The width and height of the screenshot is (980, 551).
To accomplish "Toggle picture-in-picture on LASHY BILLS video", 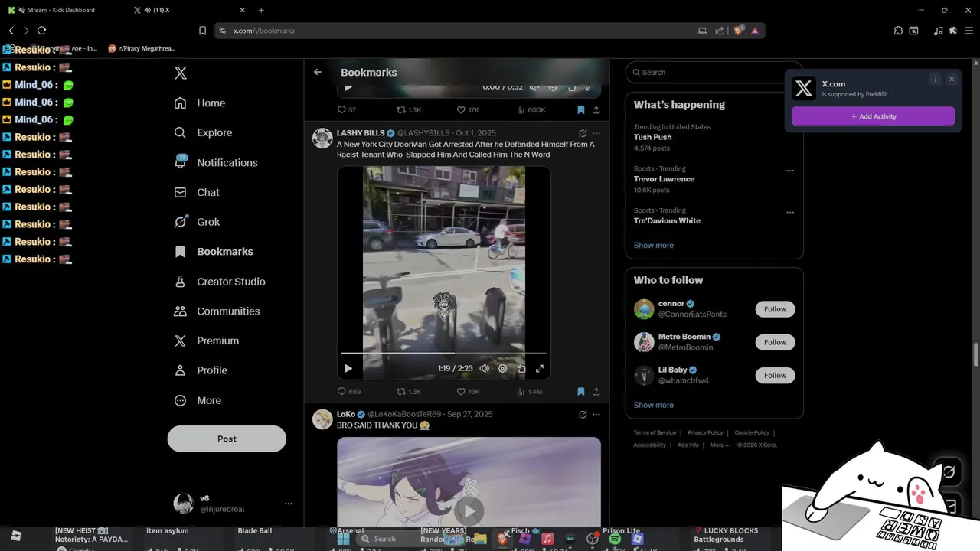I will point(521,368).
